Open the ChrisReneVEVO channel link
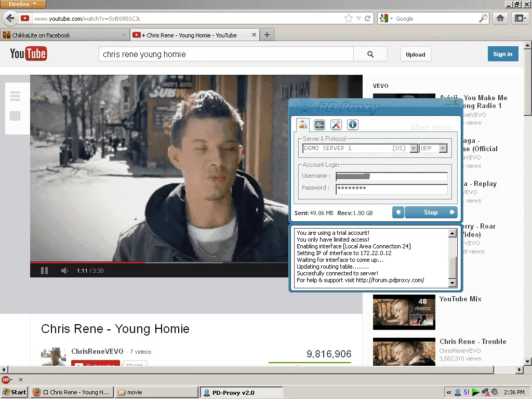Screen dimensions: 532x399 click(97, 351)
